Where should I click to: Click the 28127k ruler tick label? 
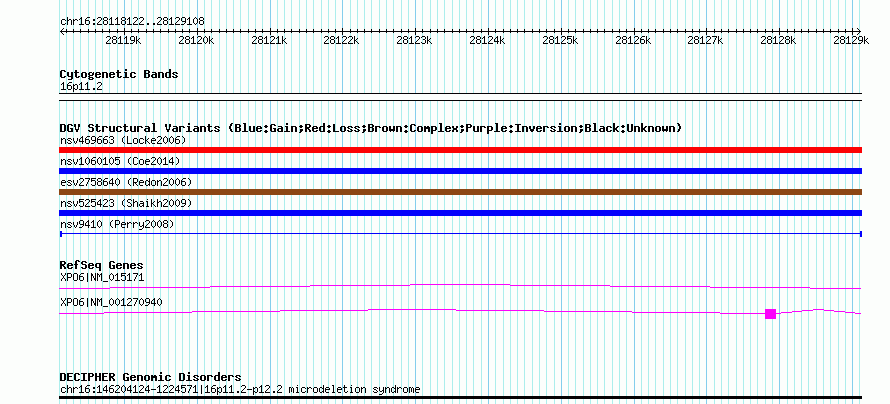click(x=705, y=40)
